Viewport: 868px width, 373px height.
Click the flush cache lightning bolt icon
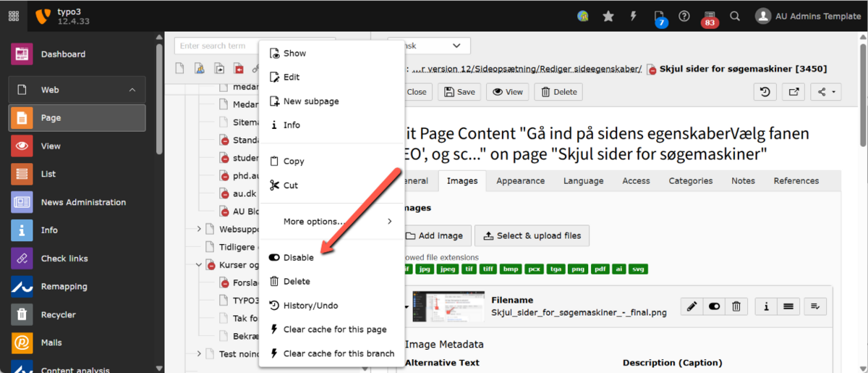tap(634, 16)
